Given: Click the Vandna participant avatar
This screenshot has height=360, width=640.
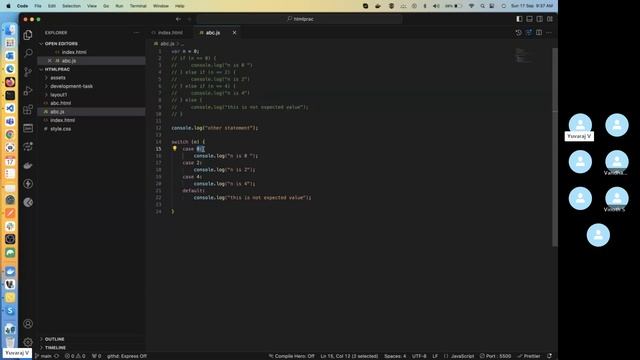Looking at the screenshot, I should 617,162.
